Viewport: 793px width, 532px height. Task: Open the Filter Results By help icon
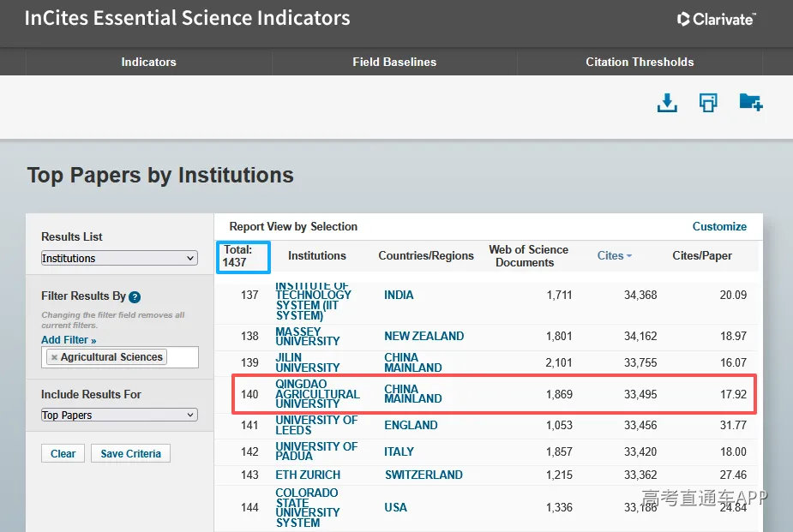[x=135, y=296]
